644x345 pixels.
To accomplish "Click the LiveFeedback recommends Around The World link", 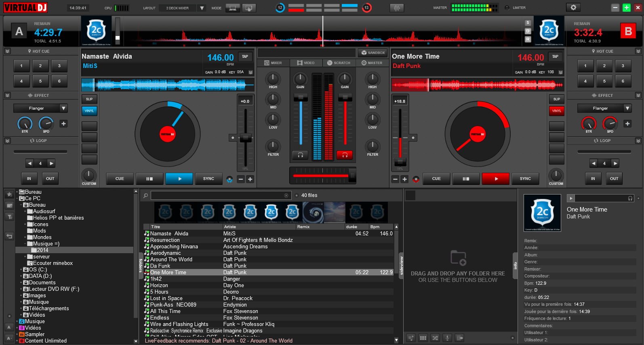I will (x=219, y=341).
